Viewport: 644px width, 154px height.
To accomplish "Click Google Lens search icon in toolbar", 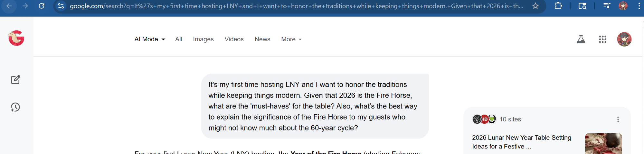I will pos(582,6).
